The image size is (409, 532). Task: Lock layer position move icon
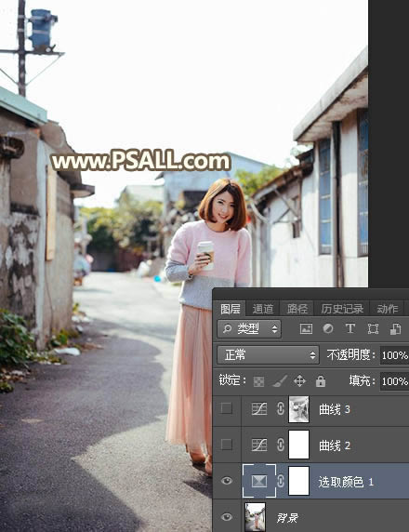point(300,381)
